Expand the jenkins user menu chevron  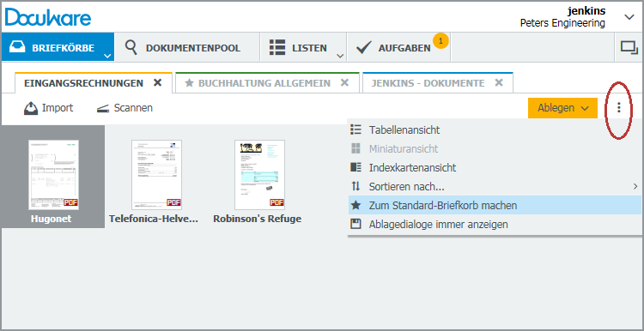coord(629,17)
